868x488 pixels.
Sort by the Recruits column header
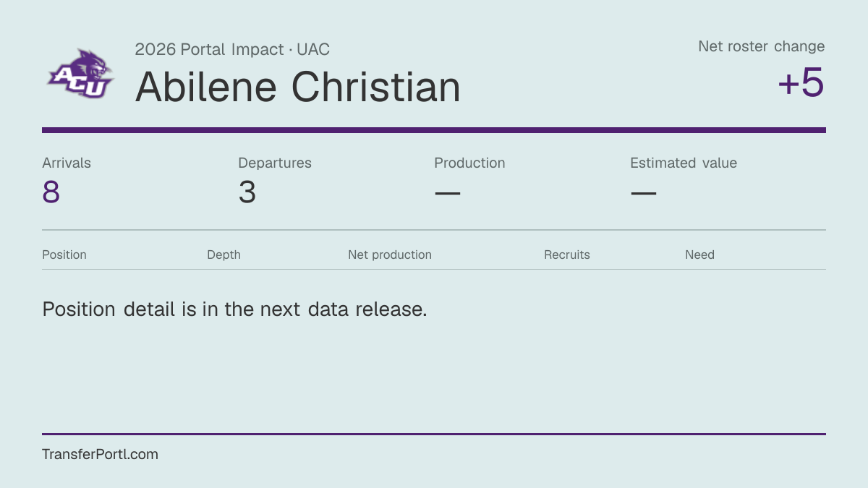click(x=567, y=254)
